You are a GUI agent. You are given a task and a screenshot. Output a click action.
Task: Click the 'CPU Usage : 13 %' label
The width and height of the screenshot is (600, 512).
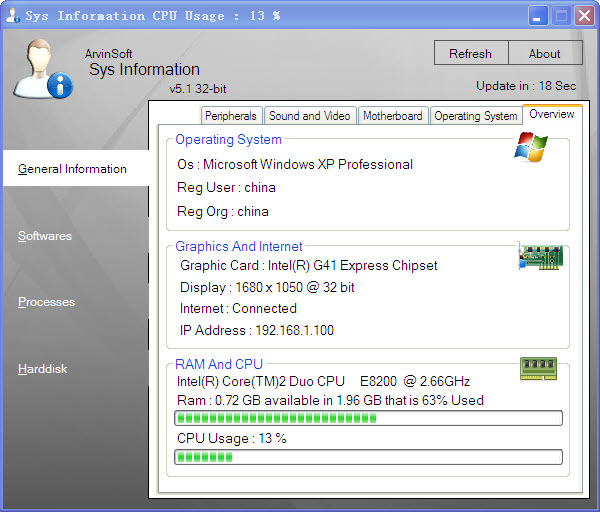click(232, 439)
